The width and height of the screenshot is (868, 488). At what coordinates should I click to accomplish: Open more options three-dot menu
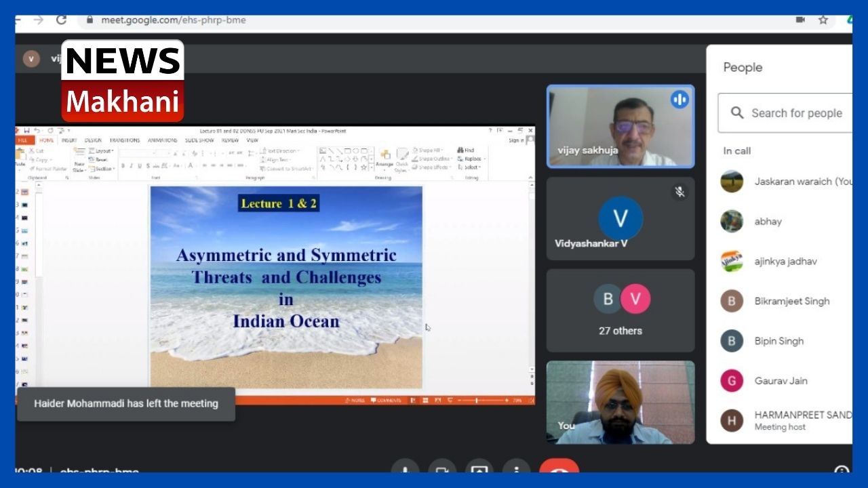[x=517, y=468]
